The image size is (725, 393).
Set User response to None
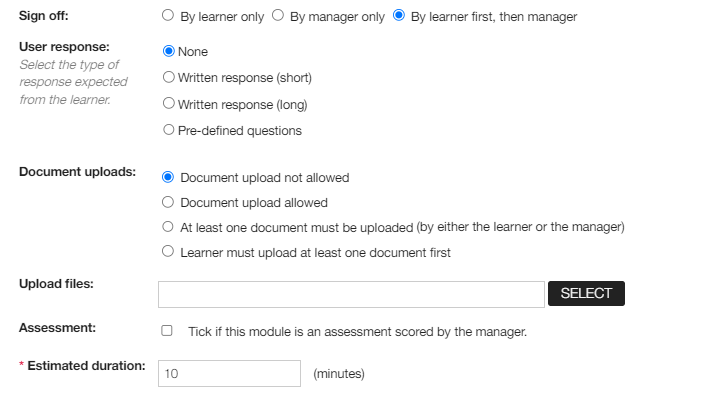(x=169, y=51)
